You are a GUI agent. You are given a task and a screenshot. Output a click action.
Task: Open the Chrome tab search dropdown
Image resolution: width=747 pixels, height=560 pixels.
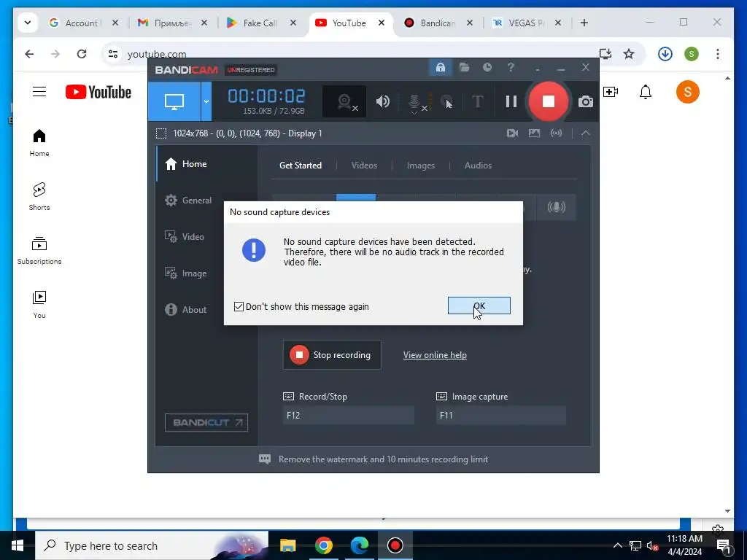(x=28, y=23)
